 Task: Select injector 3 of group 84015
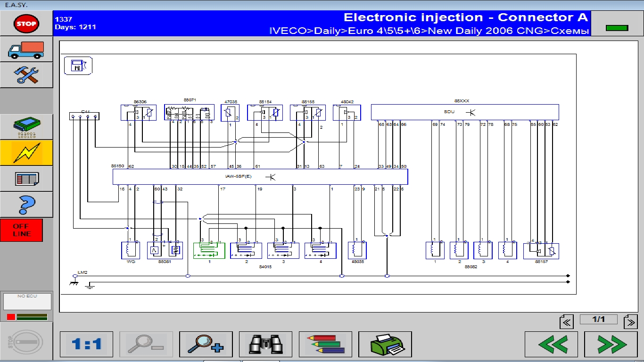283,251
